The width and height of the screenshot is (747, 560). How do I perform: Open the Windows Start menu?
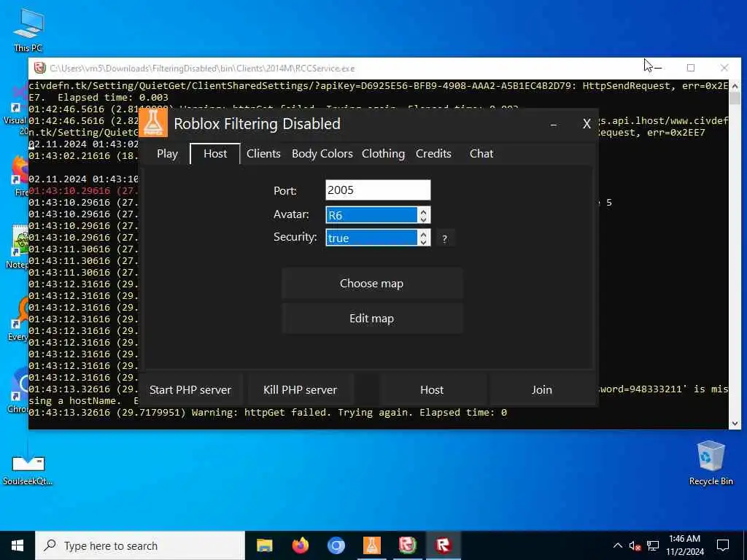(18, 545)
